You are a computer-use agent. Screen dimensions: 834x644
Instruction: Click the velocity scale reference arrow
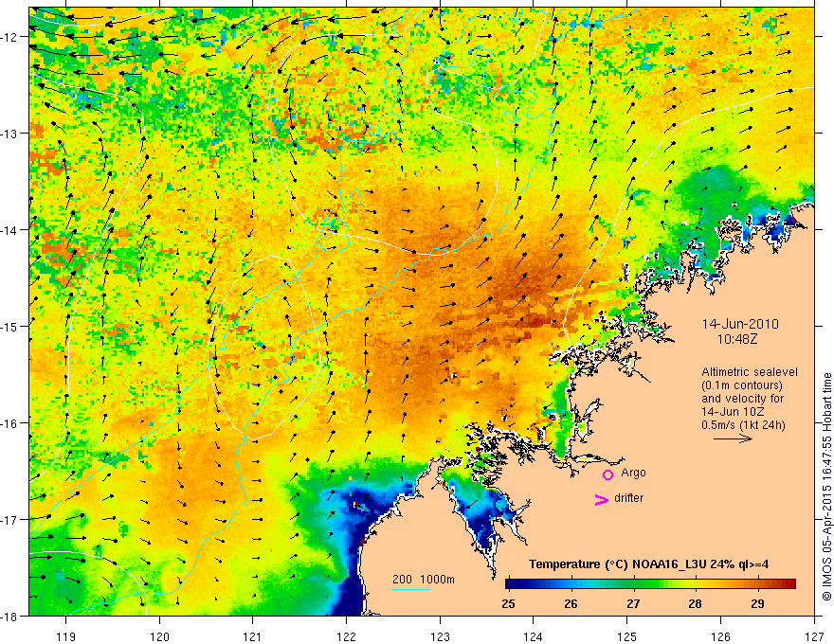click(x=733, y=438)
